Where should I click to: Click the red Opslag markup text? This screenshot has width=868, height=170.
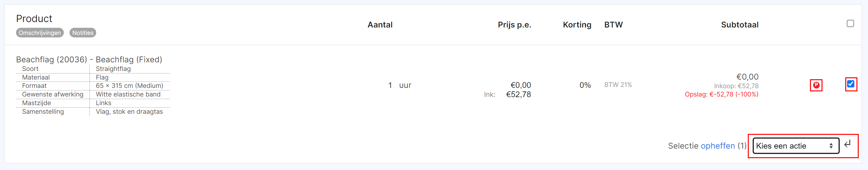[722, 94]
